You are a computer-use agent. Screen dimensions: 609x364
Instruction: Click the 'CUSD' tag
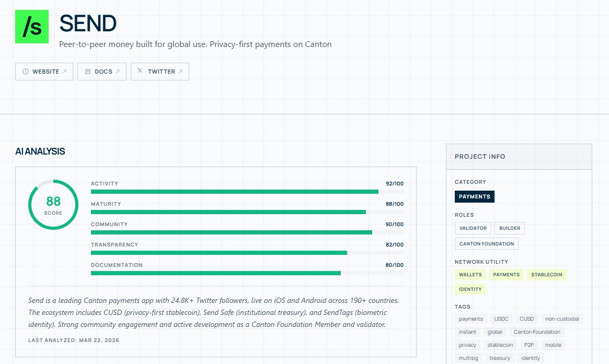tap(526, 319)
